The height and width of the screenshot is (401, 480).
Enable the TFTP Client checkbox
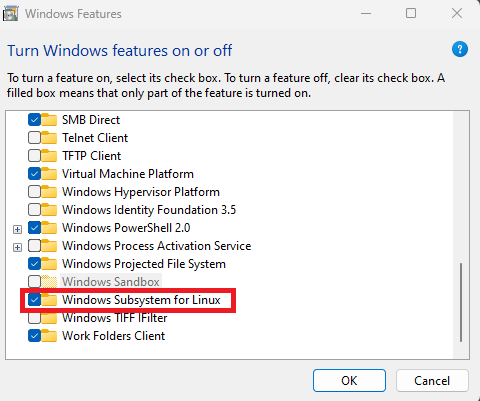[34, 156]
